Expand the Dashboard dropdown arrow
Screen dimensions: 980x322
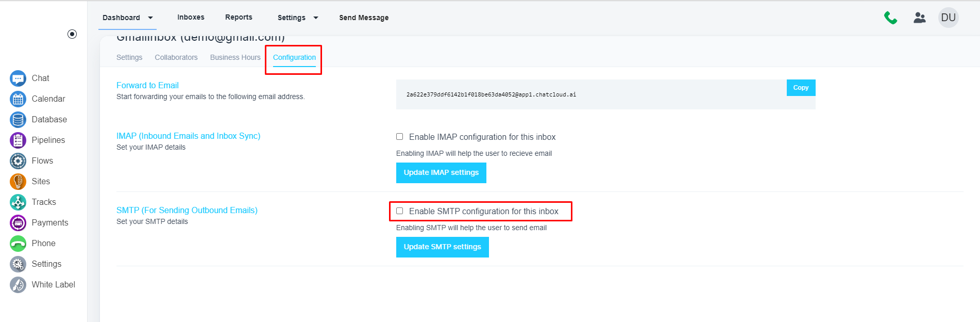click(x=150, y=18)
